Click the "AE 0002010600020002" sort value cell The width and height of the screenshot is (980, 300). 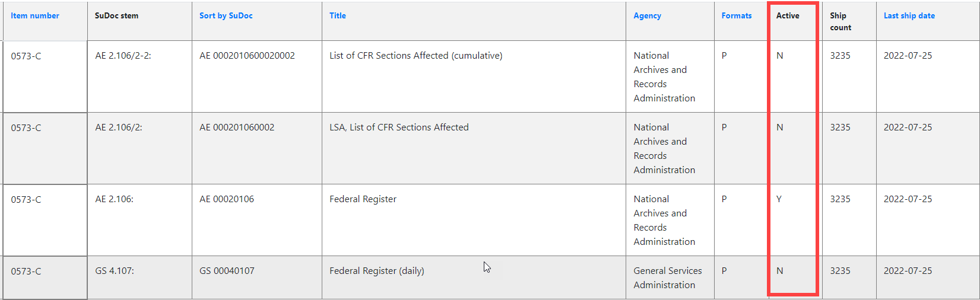247,56
